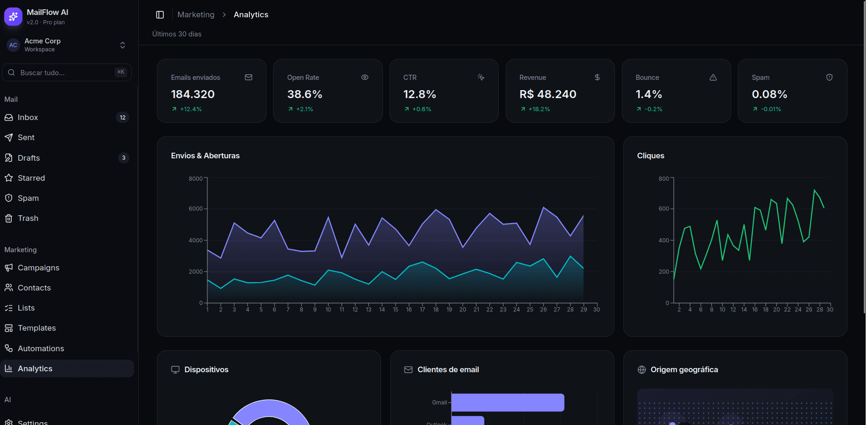
Task: Click the Gmail bar in email clients chart
Action: pyautogui.click(x=508, y=403)
